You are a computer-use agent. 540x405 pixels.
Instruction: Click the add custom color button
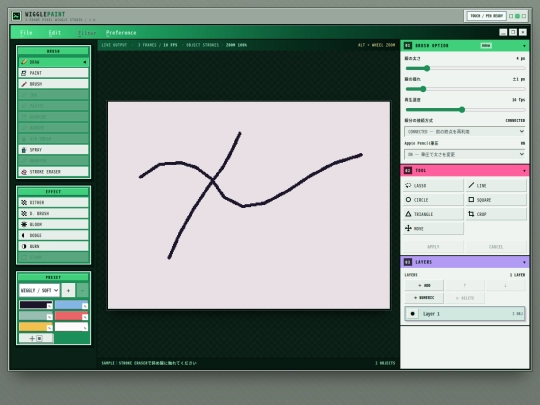[x=36, y=339]
